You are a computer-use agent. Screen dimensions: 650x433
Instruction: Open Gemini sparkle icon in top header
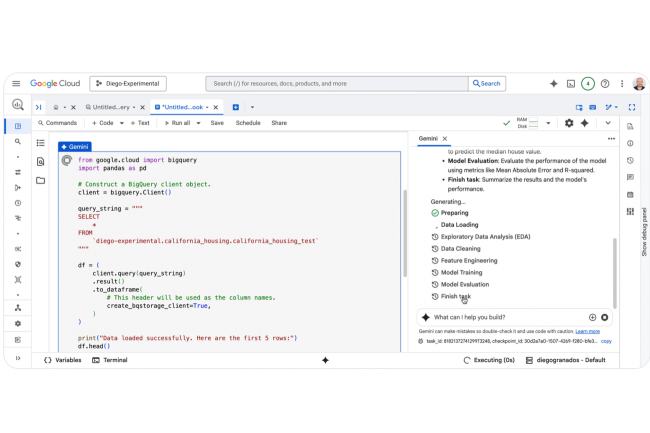tap(553, 84)
